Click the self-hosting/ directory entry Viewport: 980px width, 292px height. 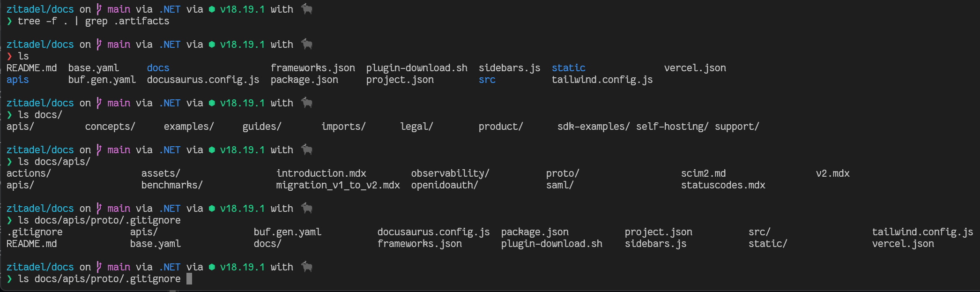pos(672,127)
